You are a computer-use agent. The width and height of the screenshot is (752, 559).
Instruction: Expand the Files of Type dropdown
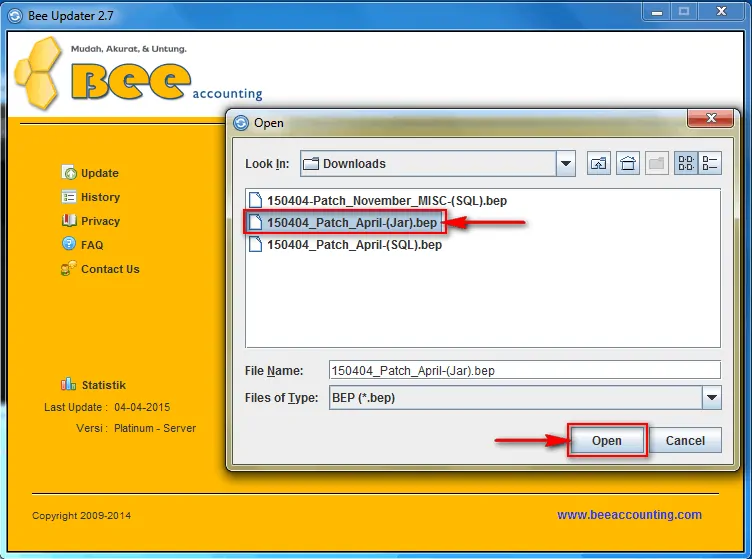point(712,397)
